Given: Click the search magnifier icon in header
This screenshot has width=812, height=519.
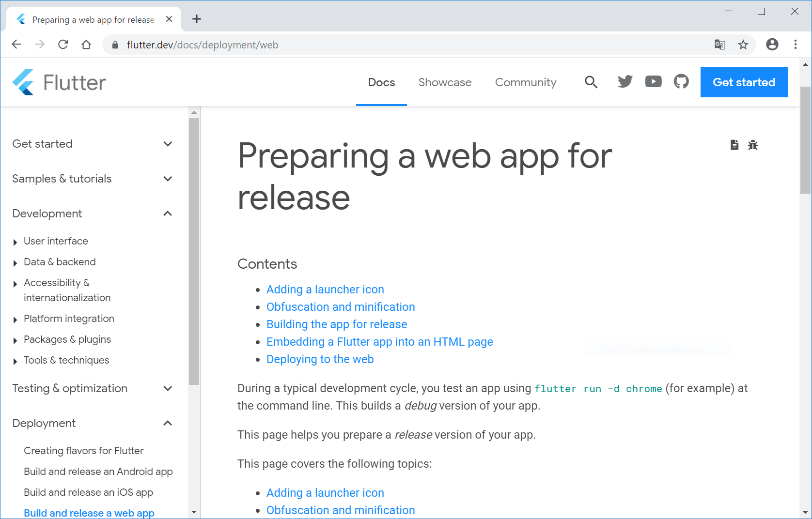Looking at the screenshot, I should [591, 82].
